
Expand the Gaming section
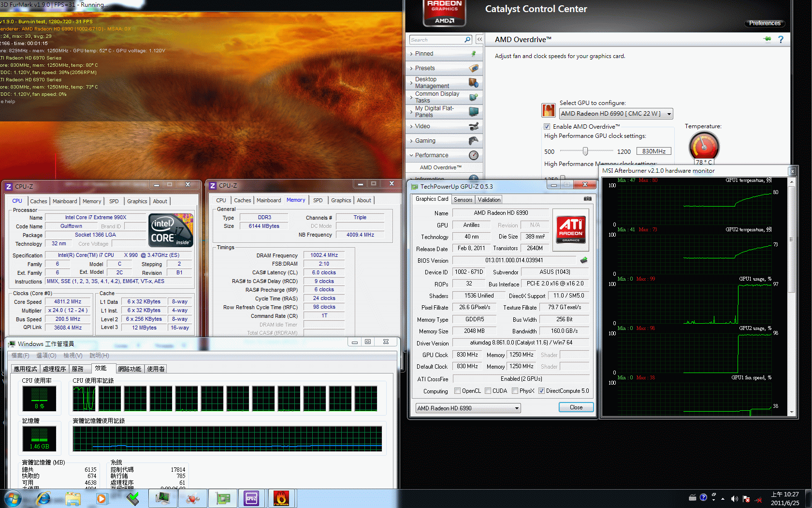tap(411, 141)
